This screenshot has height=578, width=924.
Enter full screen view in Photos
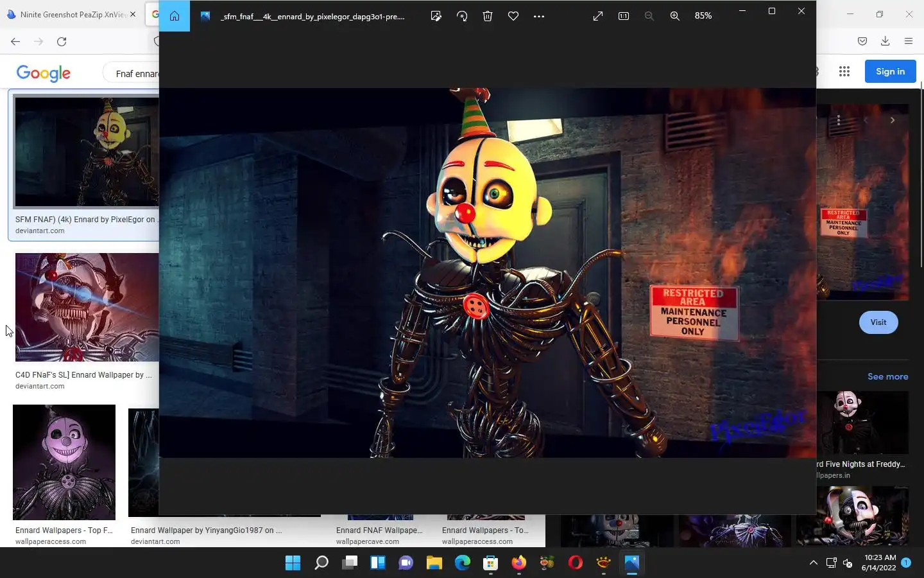coord(598,16)
